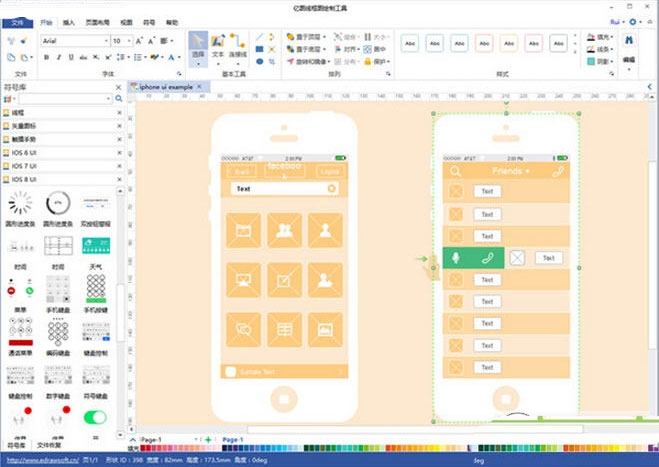Open the font size 10 dropdown
Screen dimensions: 659x467
point(129,41)
